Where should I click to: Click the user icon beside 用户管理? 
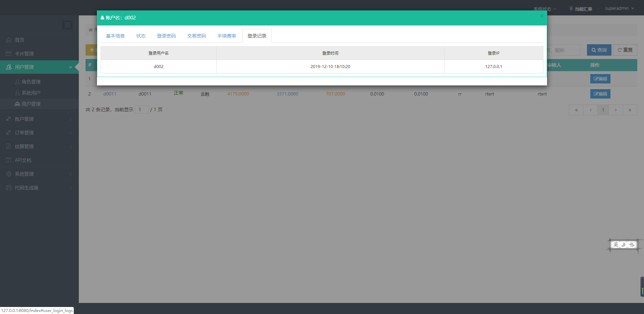pos(9,67)
